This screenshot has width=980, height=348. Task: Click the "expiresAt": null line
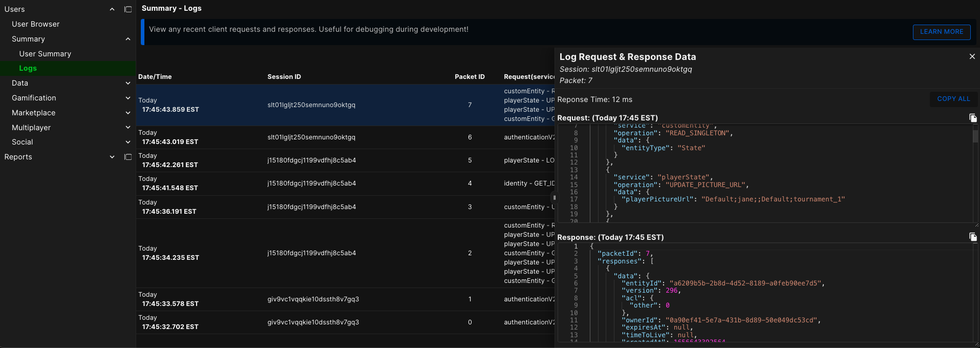point(657,327)
